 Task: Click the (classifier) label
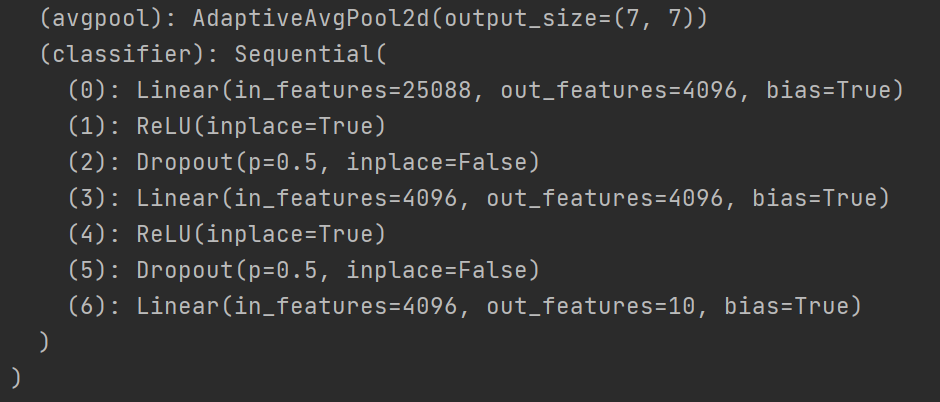tap(118, 55)
